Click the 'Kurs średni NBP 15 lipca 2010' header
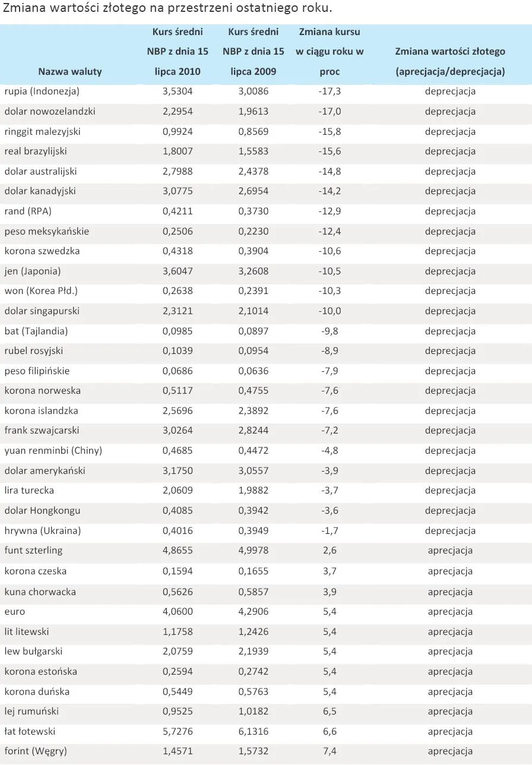 [x=178, y=52]
